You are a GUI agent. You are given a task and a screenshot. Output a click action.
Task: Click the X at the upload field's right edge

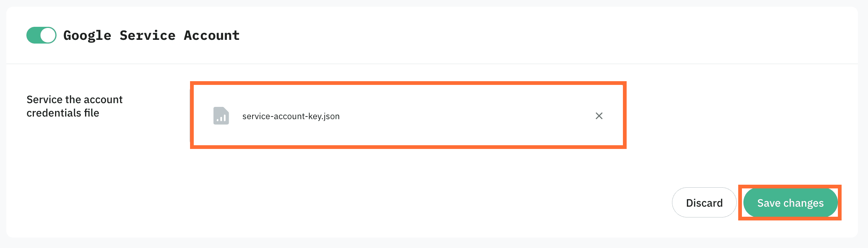pos(599,116)
